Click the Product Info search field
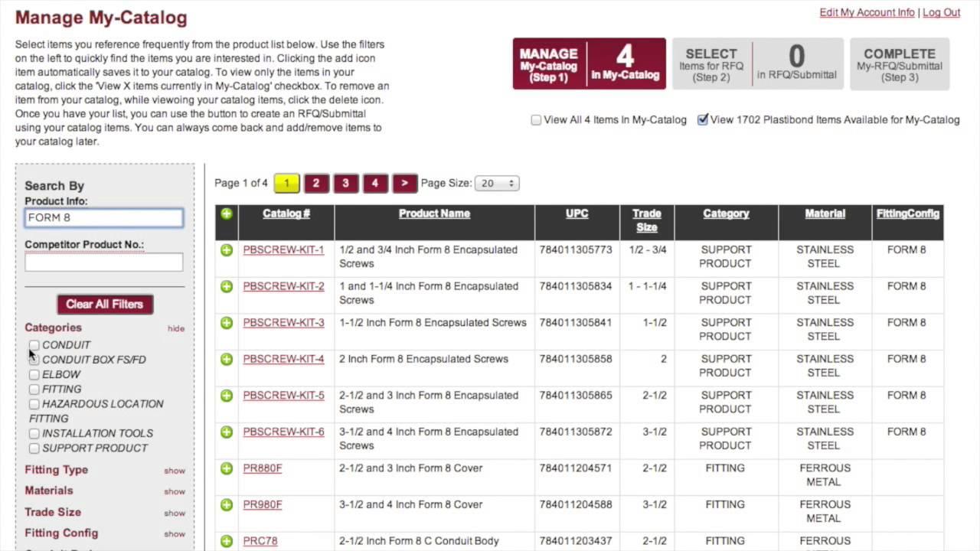This screenshot has height=551, width=980. pos(103,218)
